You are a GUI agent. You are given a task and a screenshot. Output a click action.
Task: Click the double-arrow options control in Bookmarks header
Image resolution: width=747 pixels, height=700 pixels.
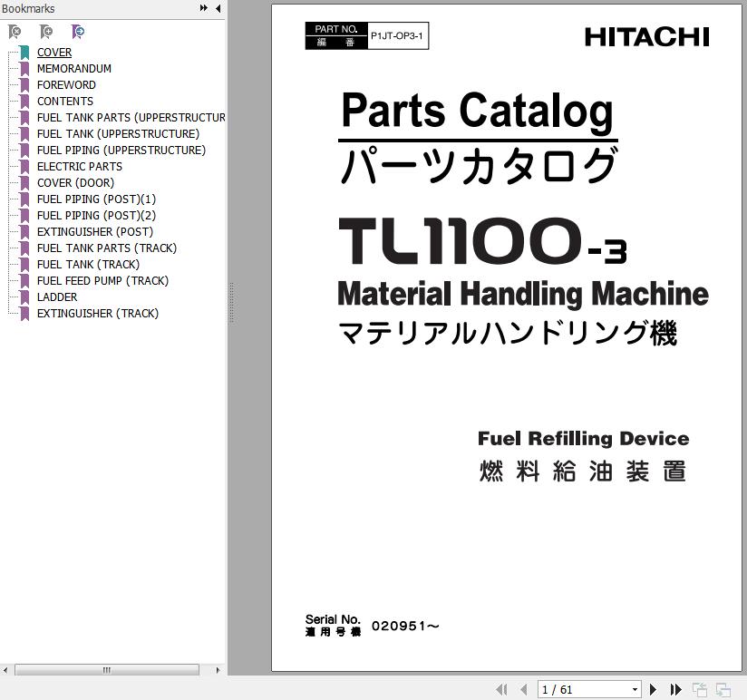click(203, 8)
